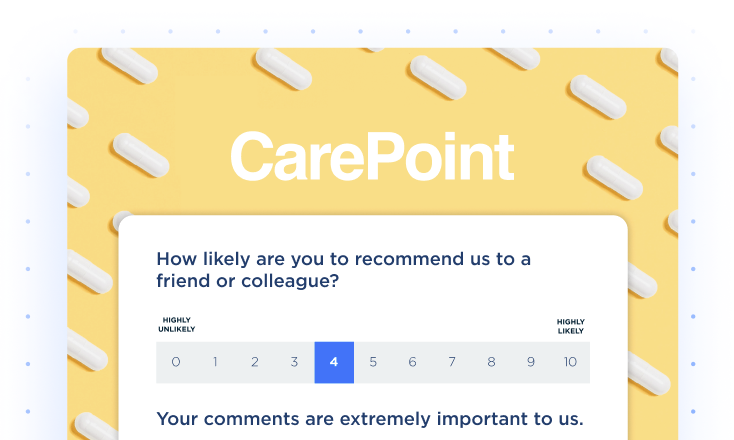Choose score 3 in rating bar

(294, 362)
